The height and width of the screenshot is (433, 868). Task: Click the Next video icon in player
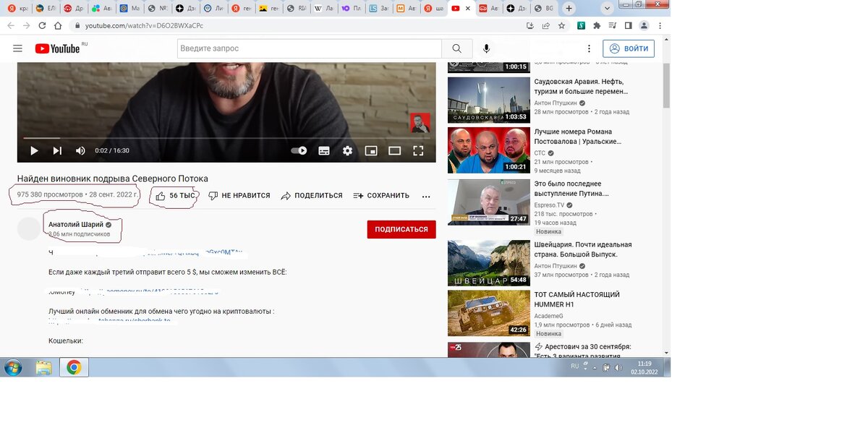[57, 150]
